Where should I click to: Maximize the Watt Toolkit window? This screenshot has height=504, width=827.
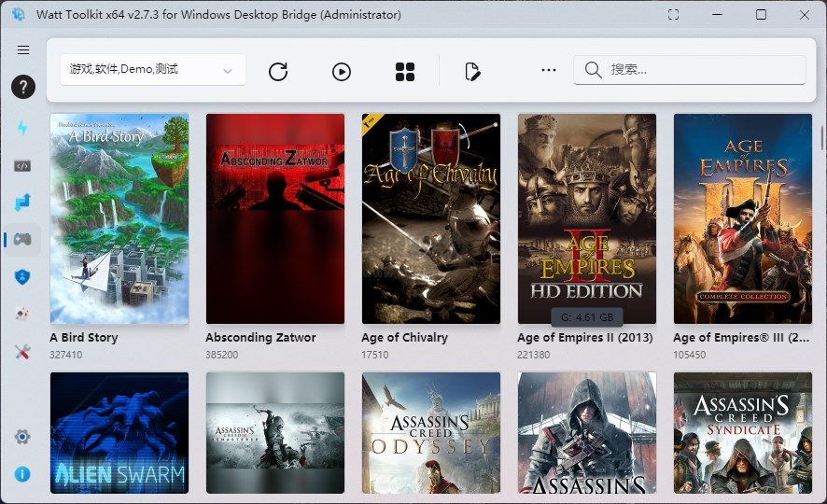tap(761, 15)
